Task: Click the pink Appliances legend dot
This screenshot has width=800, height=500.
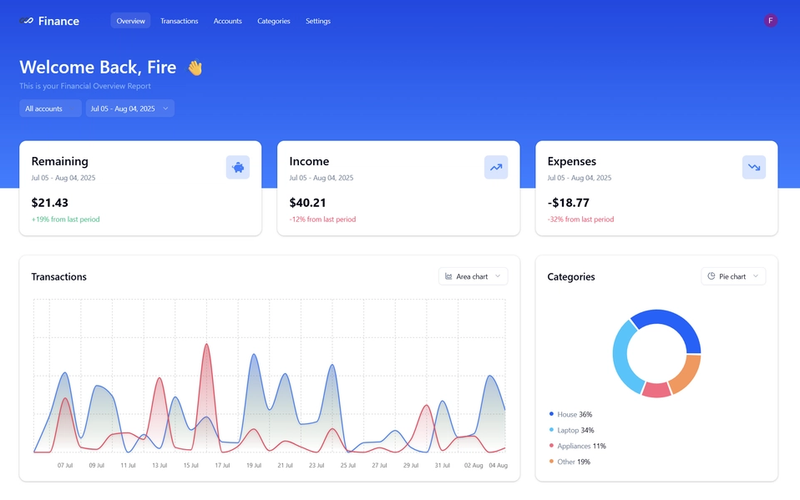Action: pyautogui.click(x=551, y=445)
